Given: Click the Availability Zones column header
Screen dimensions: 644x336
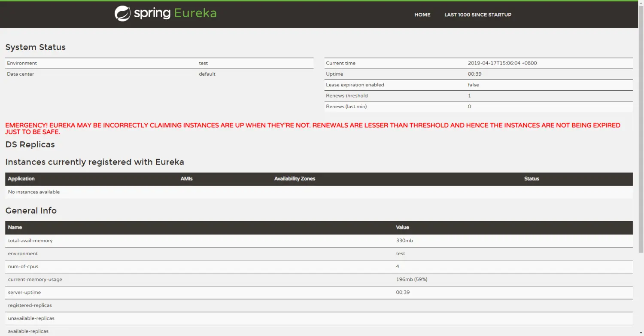Looking at the screenshot, I should coord(295,179).
